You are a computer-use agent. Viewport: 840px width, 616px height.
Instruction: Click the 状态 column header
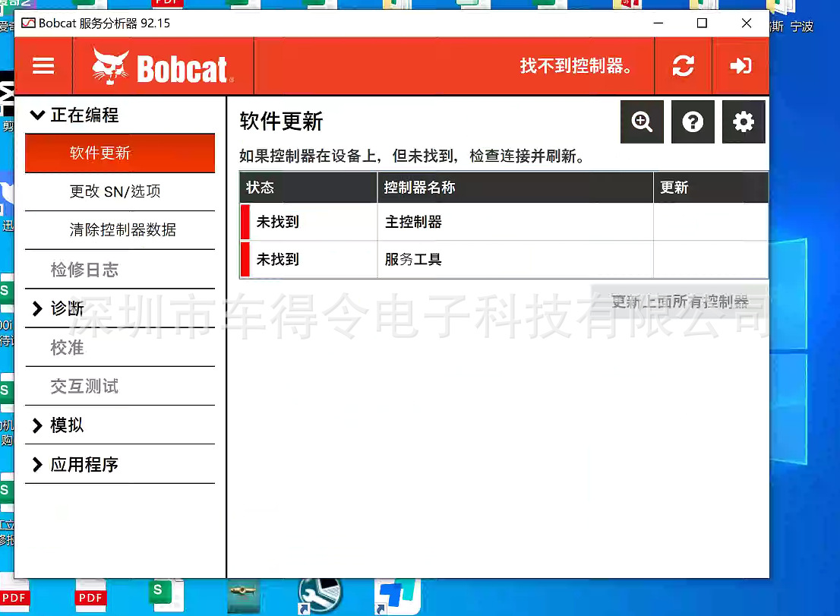click(308, 188)
